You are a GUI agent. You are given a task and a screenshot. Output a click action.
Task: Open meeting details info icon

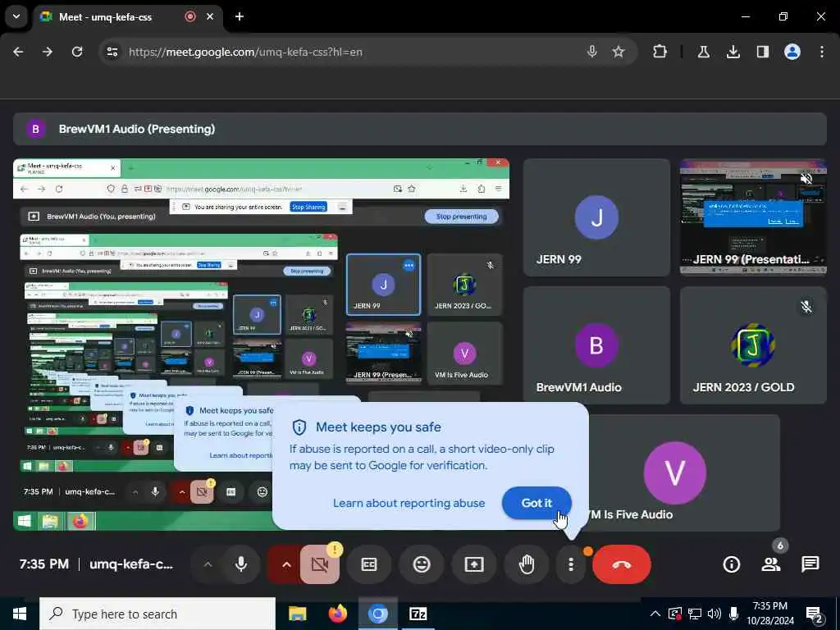tap(731, 564)
